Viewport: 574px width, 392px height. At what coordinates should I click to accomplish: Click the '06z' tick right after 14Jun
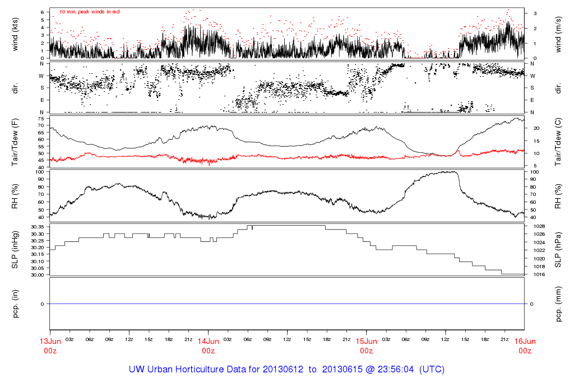tap(248, 340)
